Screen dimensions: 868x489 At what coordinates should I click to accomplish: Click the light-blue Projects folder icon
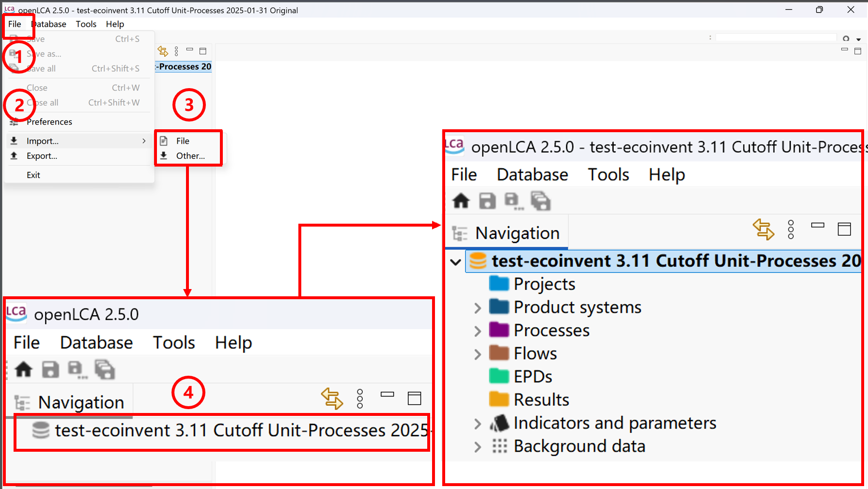coord(499,283)
